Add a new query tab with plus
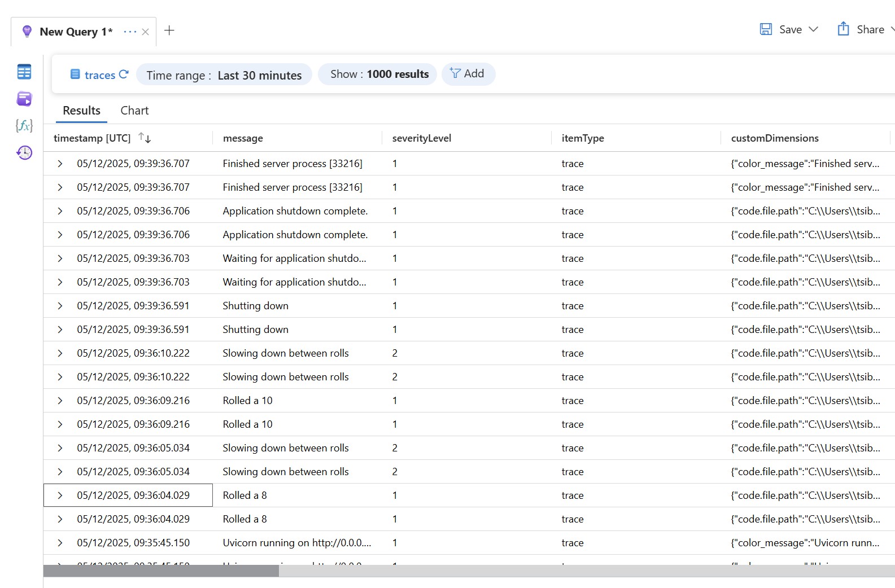The image size is (895, 588). pyautogui.click(x=169, y=30)
